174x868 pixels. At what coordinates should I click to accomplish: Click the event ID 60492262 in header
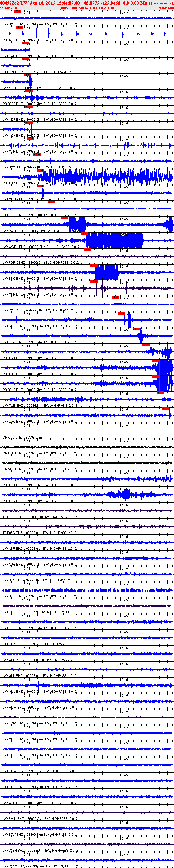pyautogui.click(x=10, y=3)
